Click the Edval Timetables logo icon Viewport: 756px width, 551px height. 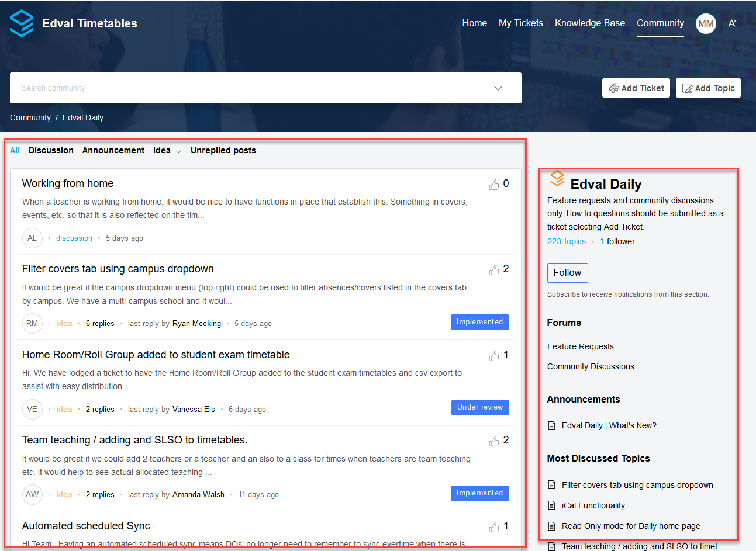pos(22,23)
